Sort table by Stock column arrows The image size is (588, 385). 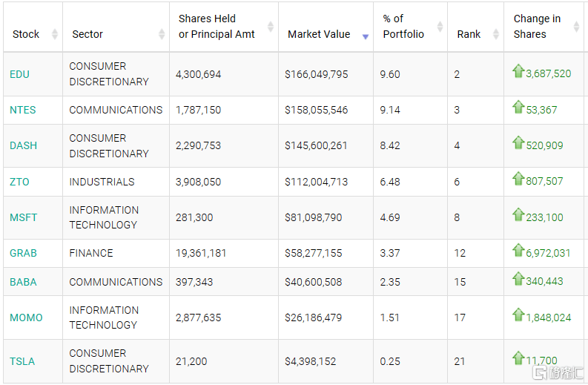[x=55, y=34]
